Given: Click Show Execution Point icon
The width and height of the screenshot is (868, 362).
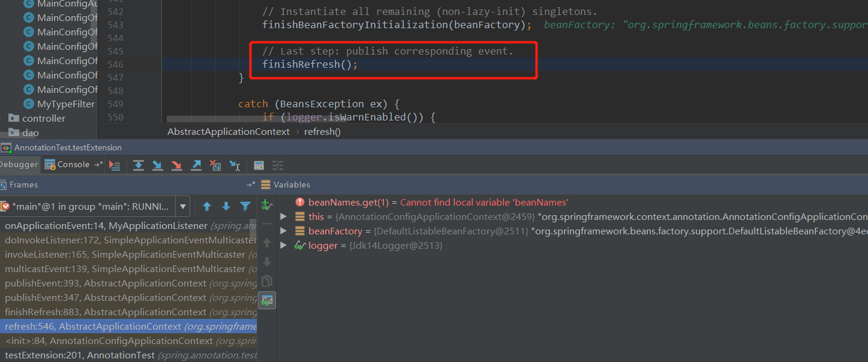Looking at the screenshot, I should point(116,165).
